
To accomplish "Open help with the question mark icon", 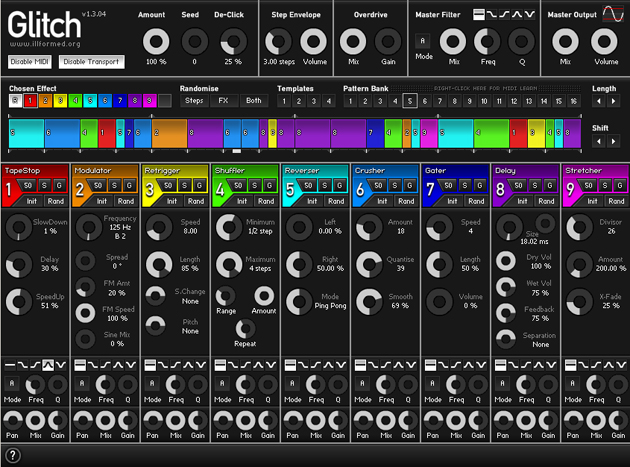I will coord(12,455).
